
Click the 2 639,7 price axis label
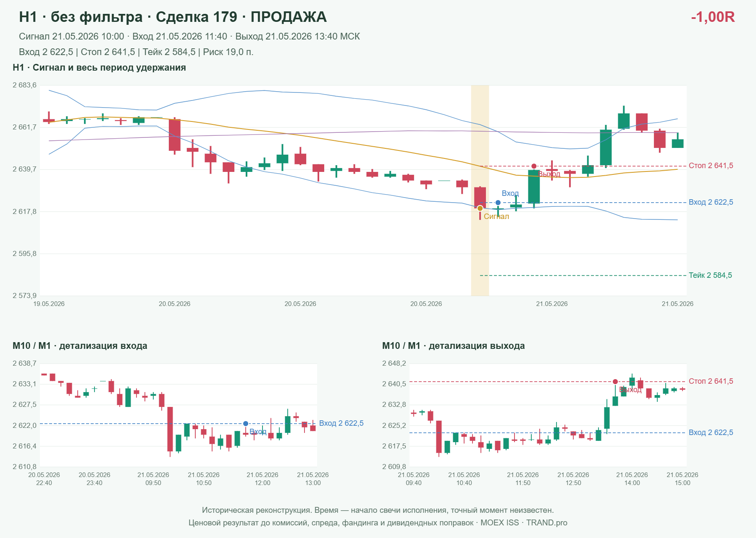tap(25, 169)
